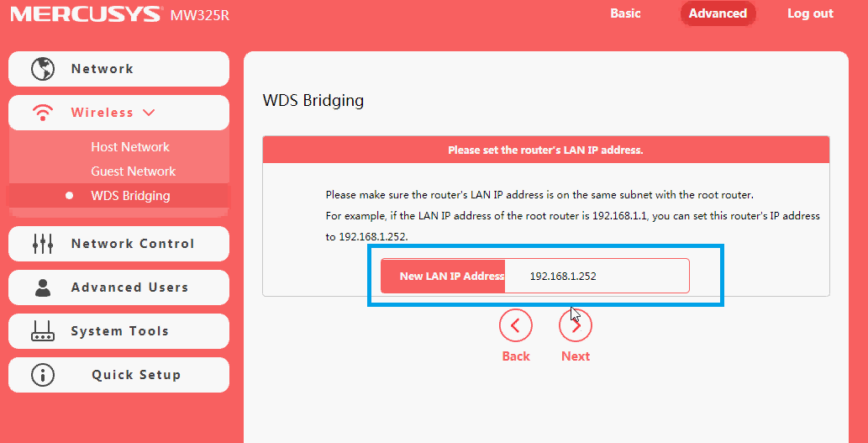This screenshot has height=443, width=868.
Task: Switch to the Basic tab
Action: [625, 13]
